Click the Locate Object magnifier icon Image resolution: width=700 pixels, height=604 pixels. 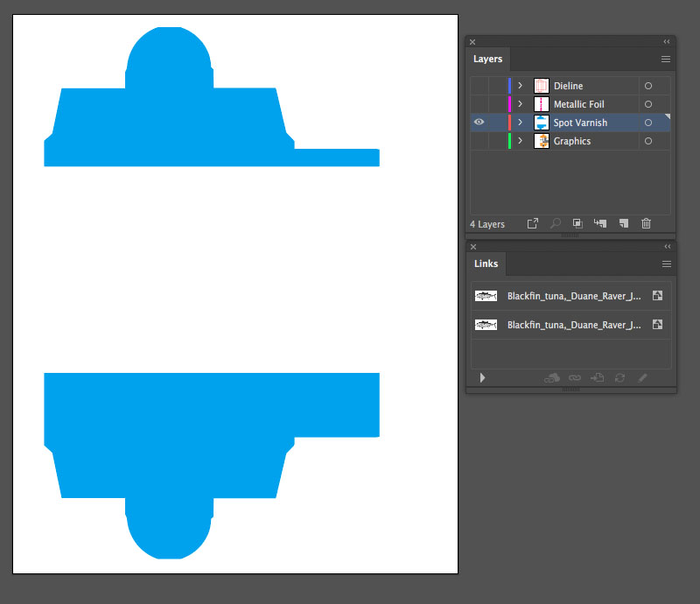555,223
